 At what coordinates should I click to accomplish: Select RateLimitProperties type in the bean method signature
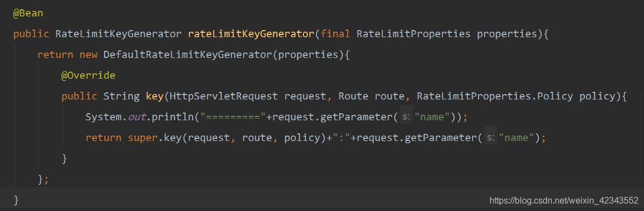tap(413, 34)
